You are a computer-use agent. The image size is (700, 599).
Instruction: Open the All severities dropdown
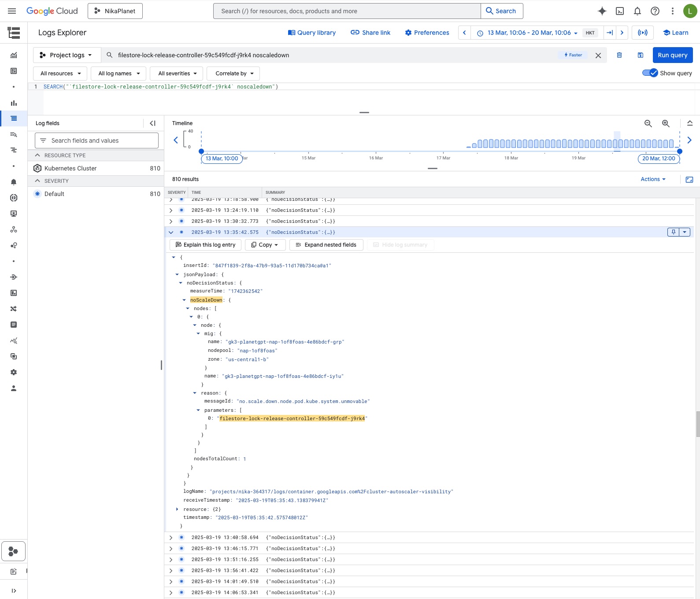pos(177,74)
